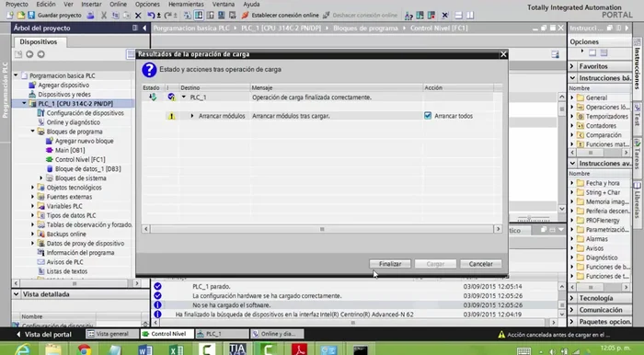Collapse the Bloques de programa tree node
644x355 pixels.
pyautogui.click(x=32, y=132)
